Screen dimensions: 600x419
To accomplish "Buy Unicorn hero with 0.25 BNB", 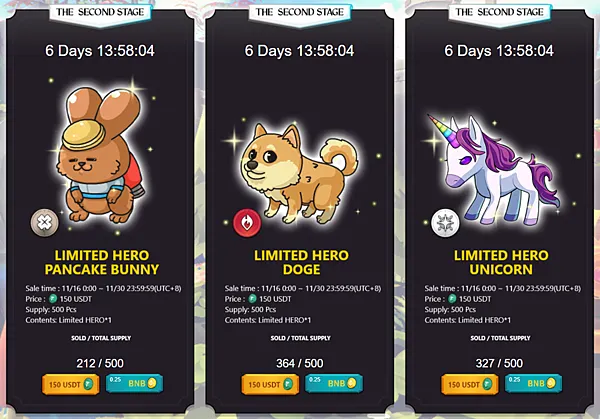I will [x=533, y=383].
